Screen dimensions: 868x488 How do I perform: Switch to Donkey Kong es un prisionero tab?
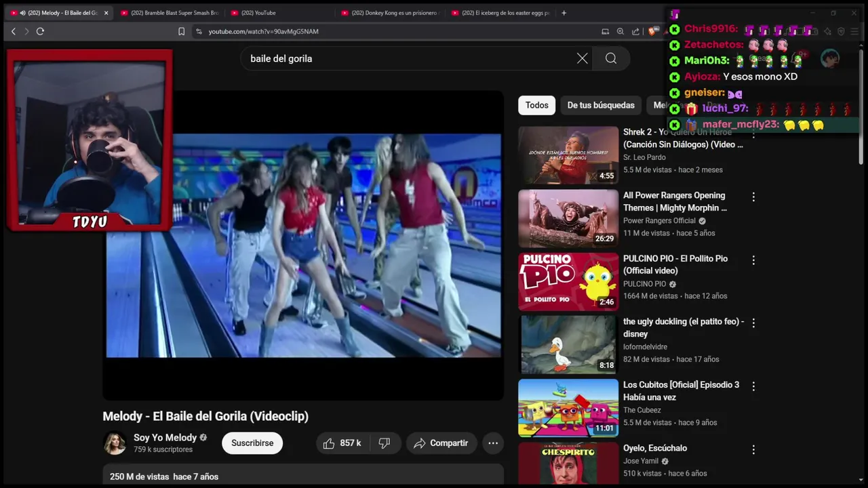390,13
